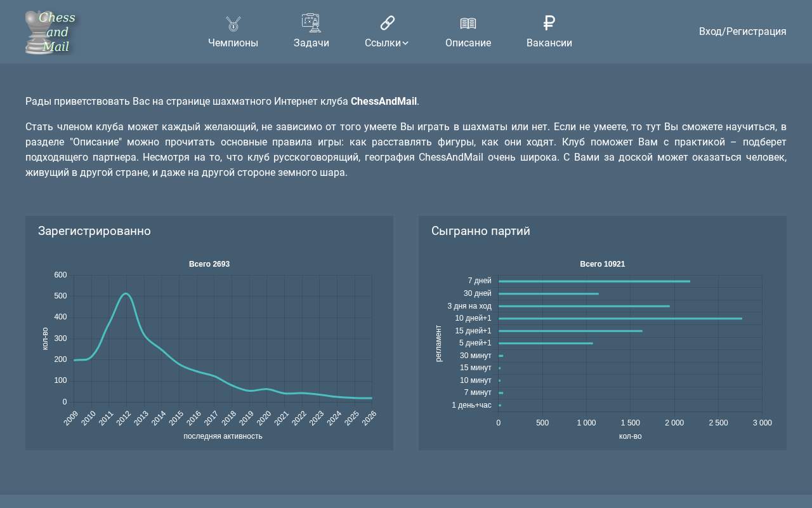This screenshot has width=812, height=508.
Task: Click the Сыгранно партий chart heading
Action: tap(481, 231)
